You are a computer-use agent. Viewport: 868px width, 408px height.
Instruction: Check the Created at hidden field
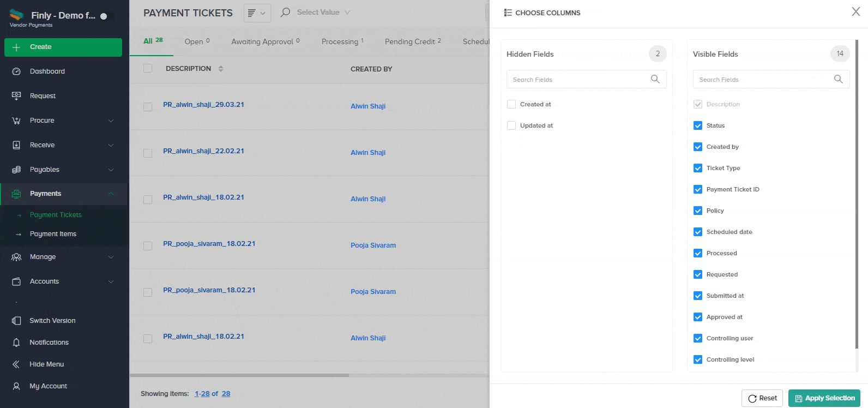(511, 104)
